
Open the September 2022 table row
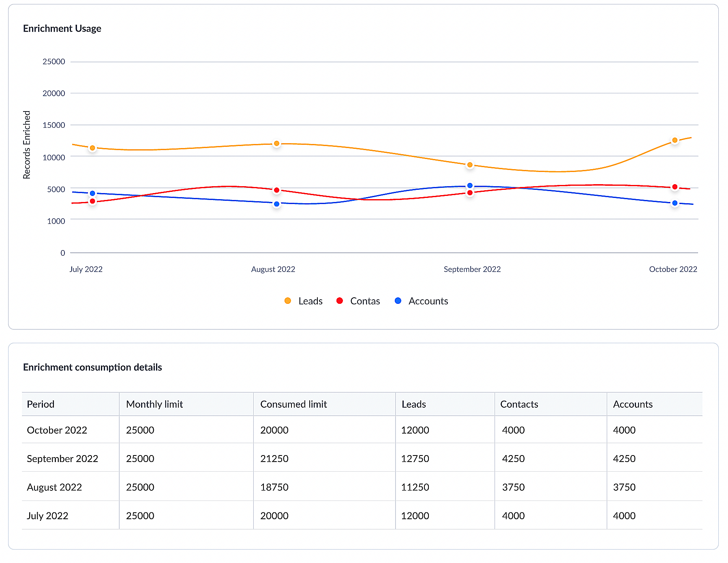(62, 458)
